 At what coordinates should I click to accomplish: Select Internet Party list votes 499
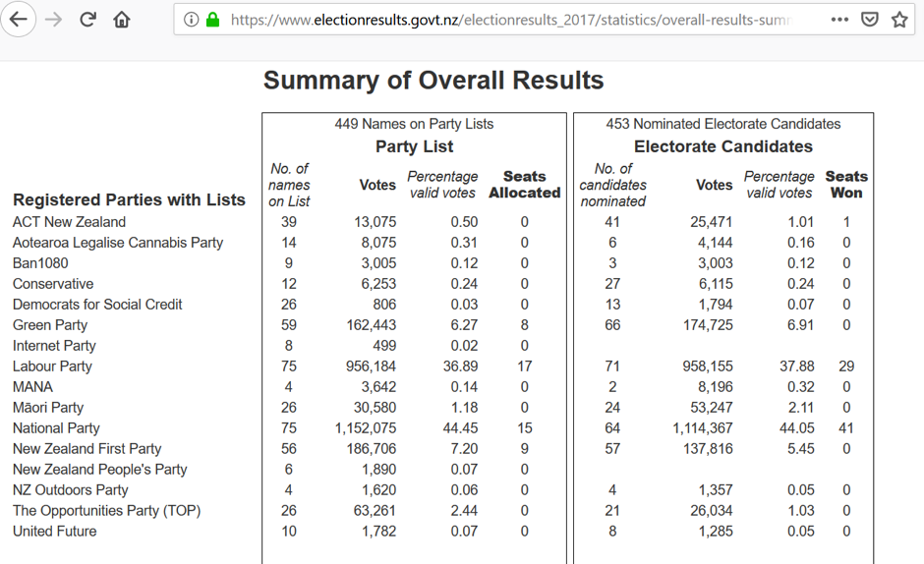[x=384, y=346]
